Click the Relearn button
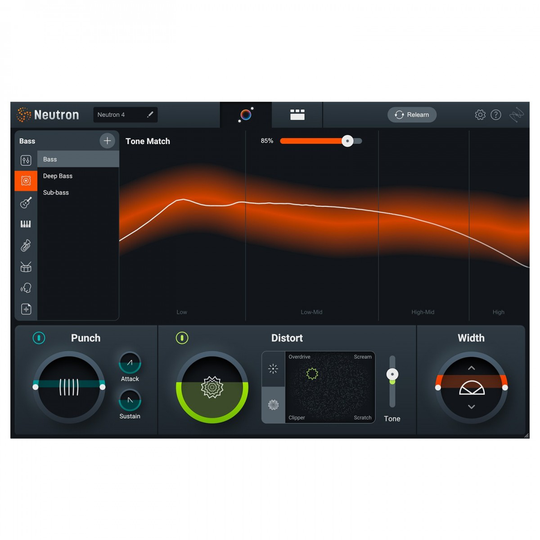 pyautogui.click(x=412, y=115)
